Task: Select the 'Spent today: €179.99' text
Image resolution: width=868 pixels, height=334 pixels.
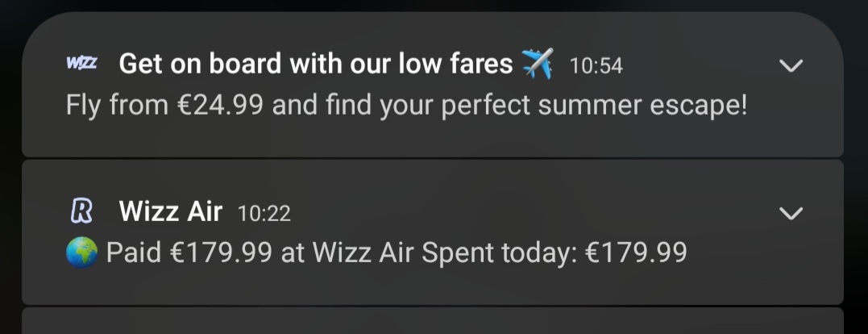Action: (554, 253)
